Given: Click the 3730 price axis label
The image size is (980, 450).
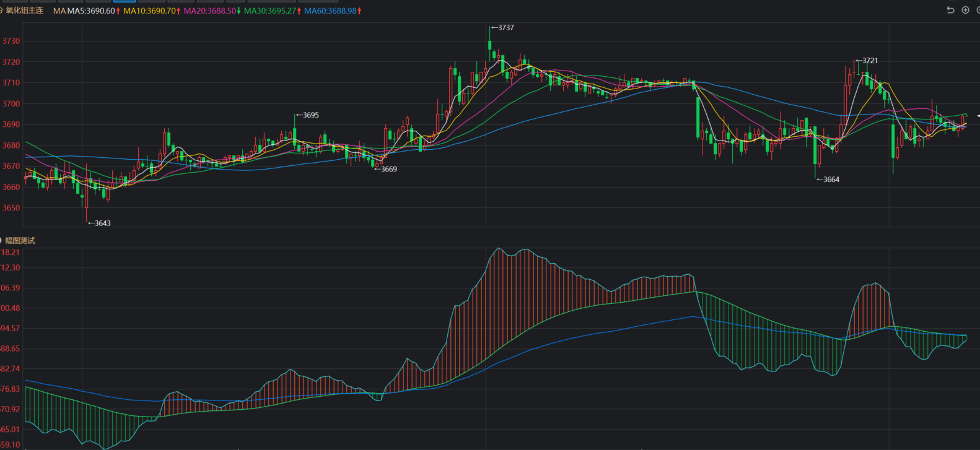Looking at the screenshot, I should [11, 41].
